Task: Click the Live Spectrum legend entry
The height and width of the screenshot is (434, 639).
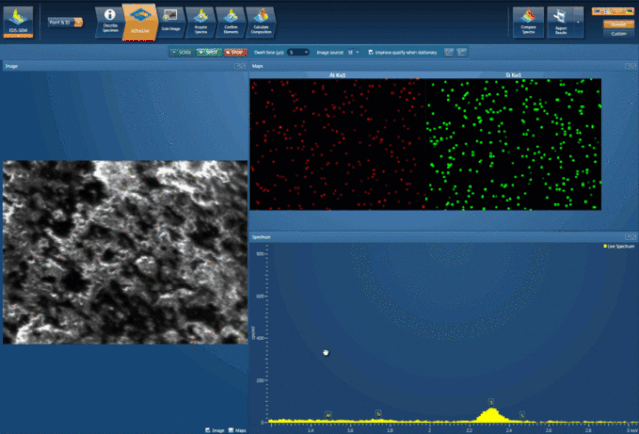Action: [619, 246]
